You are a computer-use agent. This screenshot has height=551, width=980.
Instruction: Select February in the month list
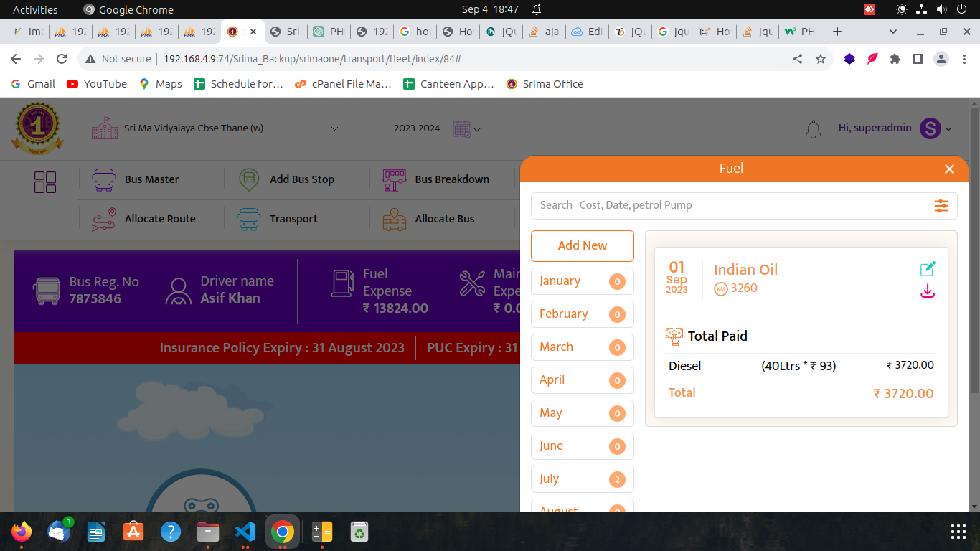583,314
